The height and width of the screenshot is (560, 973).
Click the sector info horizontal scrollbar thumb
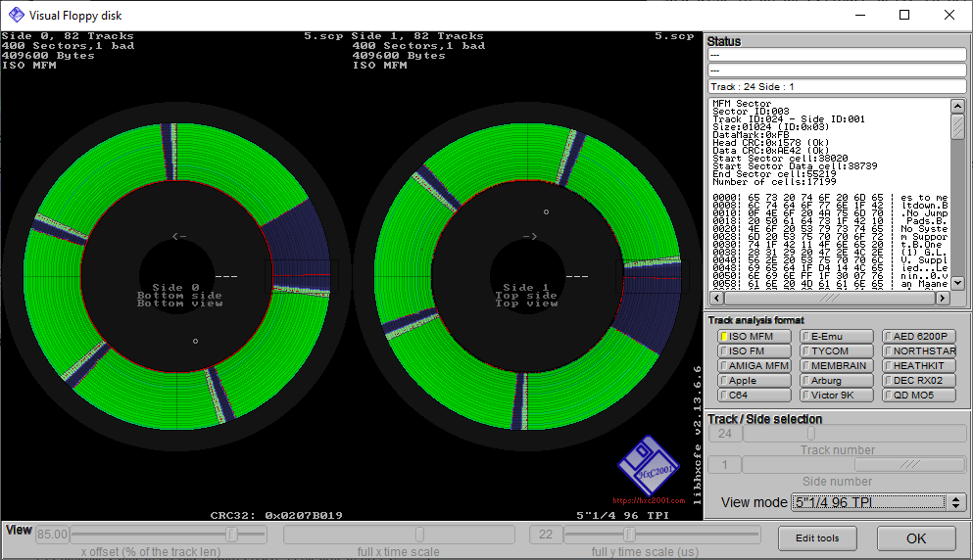pyautogui.click(x=830, y=299)
